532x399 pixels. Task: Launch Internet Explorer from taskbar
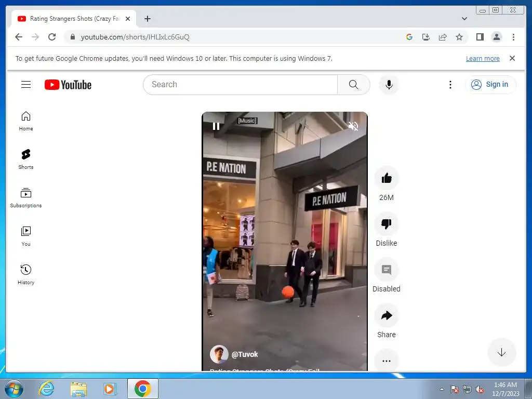(46, 389)
